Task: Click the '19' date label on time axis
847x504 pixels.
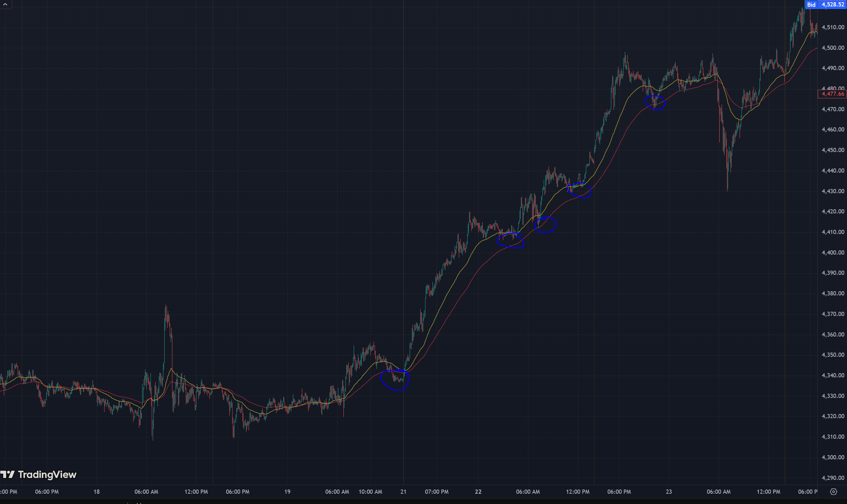Action: pos(287,492)
